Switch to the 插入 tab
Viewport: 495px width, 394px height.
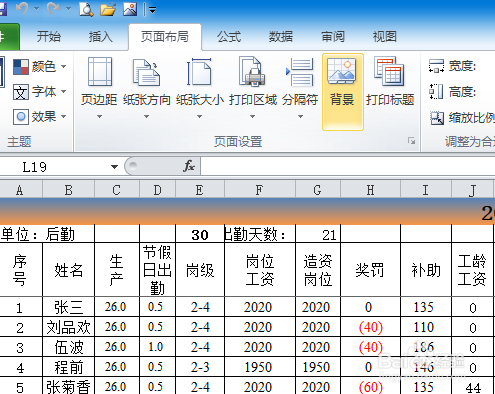pyautogui.click(x=100, y=36)
